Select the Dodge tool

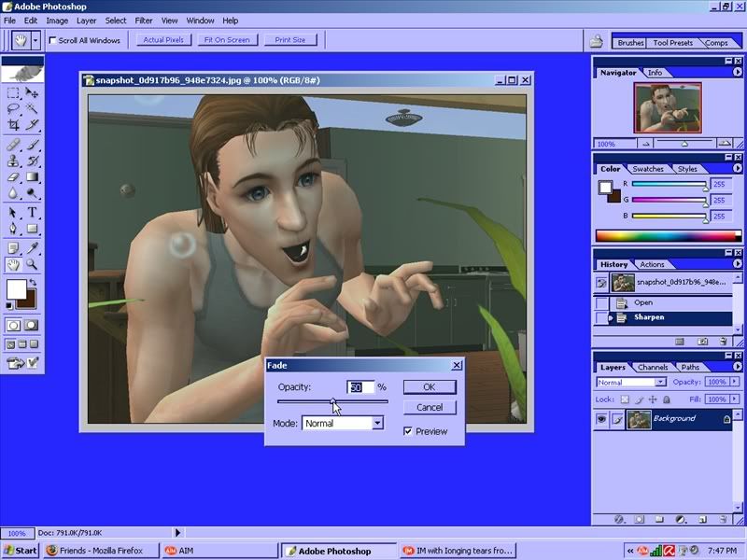32,193
